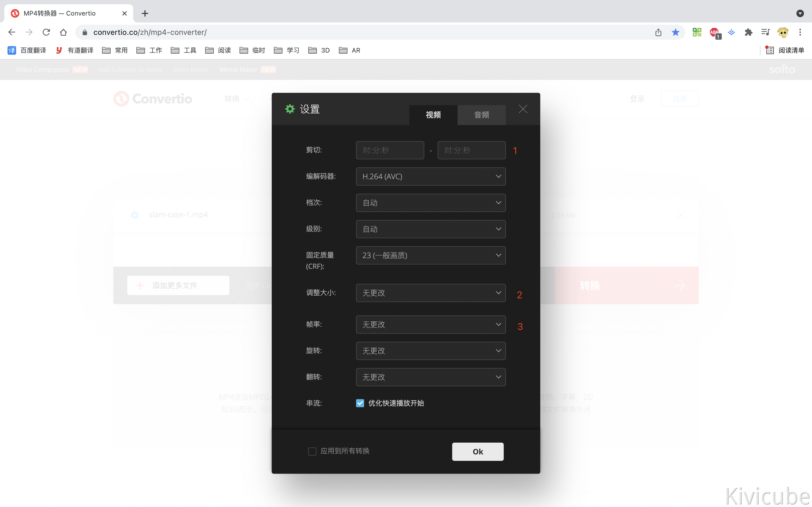Enable 应用到所有转换 checkbox

tap(312, 451)
